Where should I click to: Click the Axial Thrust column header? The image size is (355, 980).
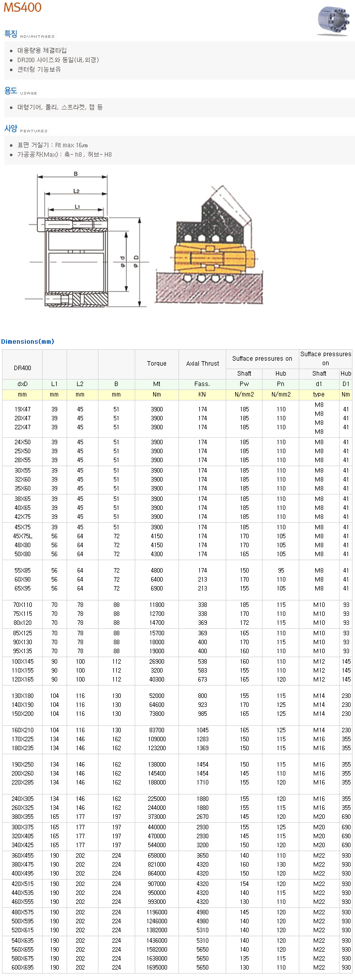(x=202, y=364)
